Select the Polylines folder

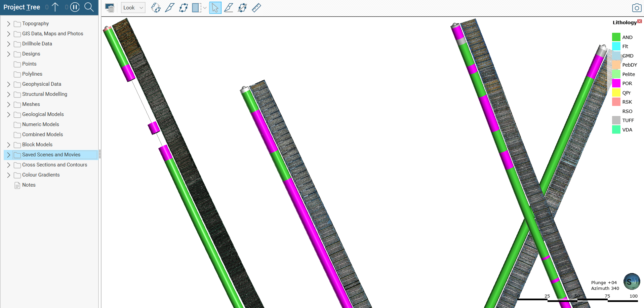click(32, 74)
